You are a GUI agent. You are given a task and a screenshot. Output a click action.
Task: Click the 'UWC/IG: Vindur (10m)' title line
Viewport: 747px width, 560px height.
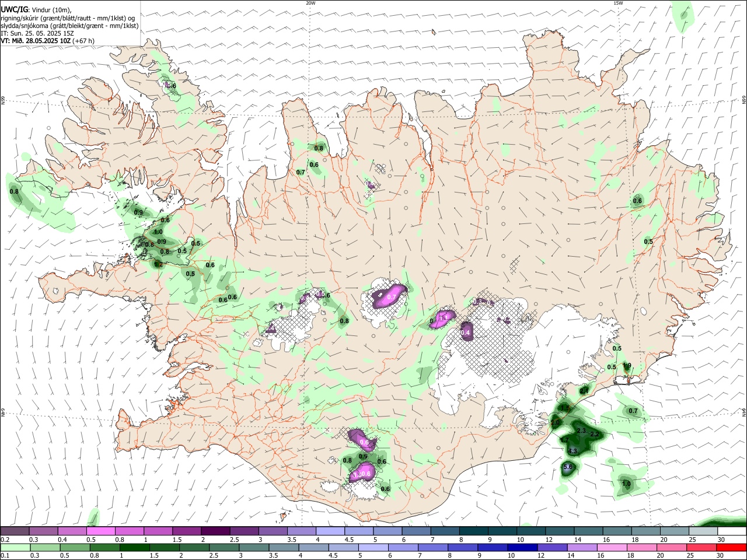click(36, 10)
